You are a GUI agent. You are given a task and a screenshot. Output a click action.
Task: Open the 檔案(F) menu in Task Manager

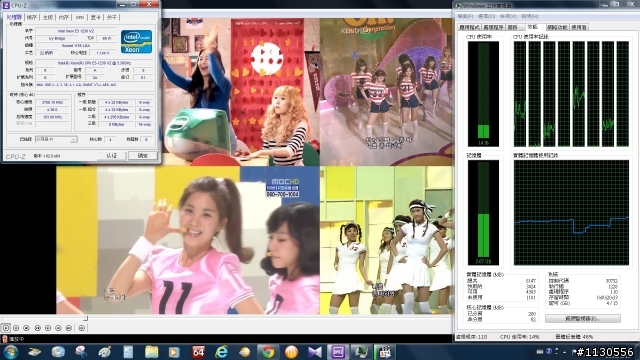coord(465,16)
